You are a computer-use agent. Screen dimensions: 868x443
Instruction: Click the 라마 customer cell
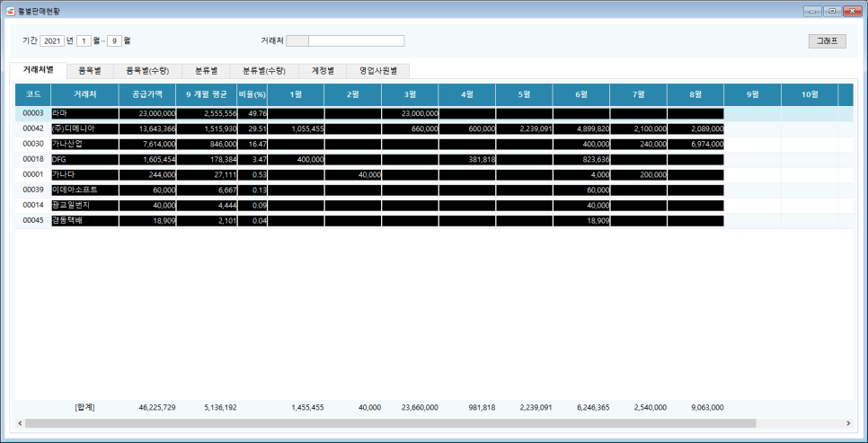(x=84, y=113)
